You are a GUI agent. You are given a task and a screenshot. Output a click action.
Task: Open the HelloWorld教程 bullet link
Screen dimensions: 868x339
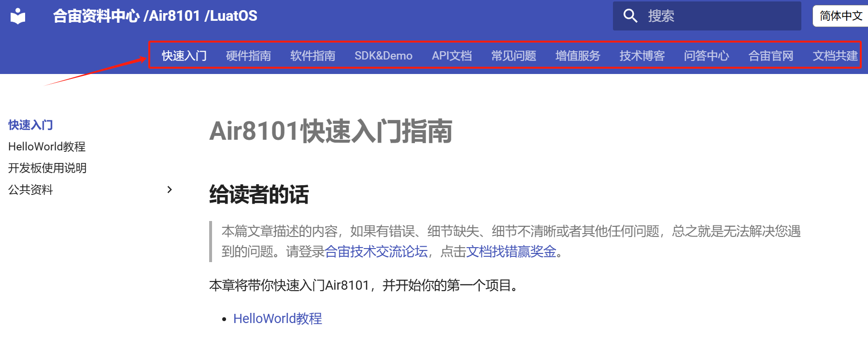(x=278, y=319)
